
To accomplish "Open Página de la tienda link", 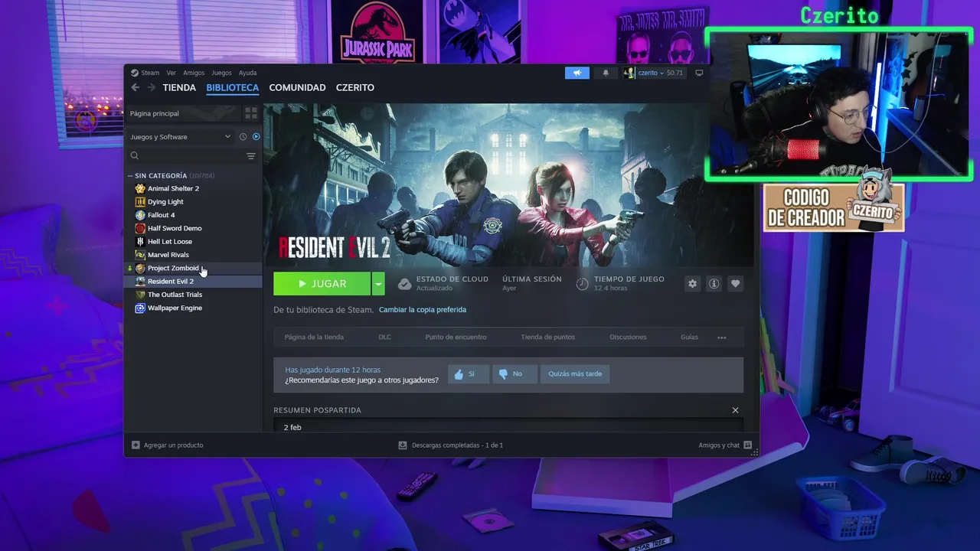I will 314,337.
